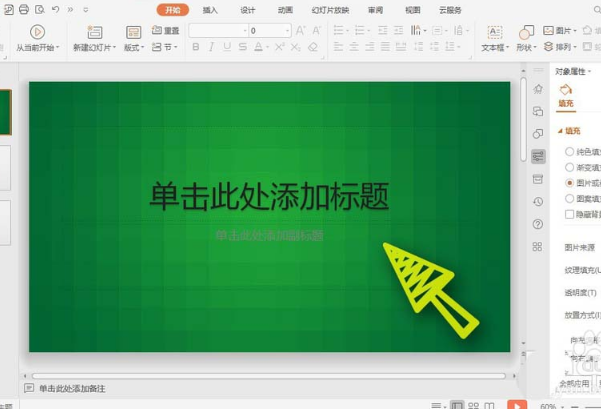This screenshot has width=601, height=409.
Task: Open the four-squares apps sidebar icon
Action: [x=537, y=246]
